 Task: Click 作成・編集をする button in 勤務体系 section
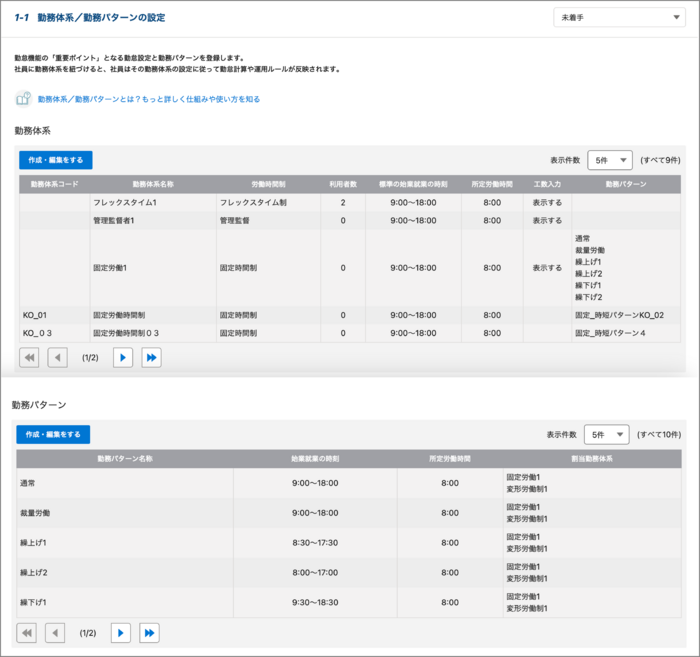[x=55, y=160]
